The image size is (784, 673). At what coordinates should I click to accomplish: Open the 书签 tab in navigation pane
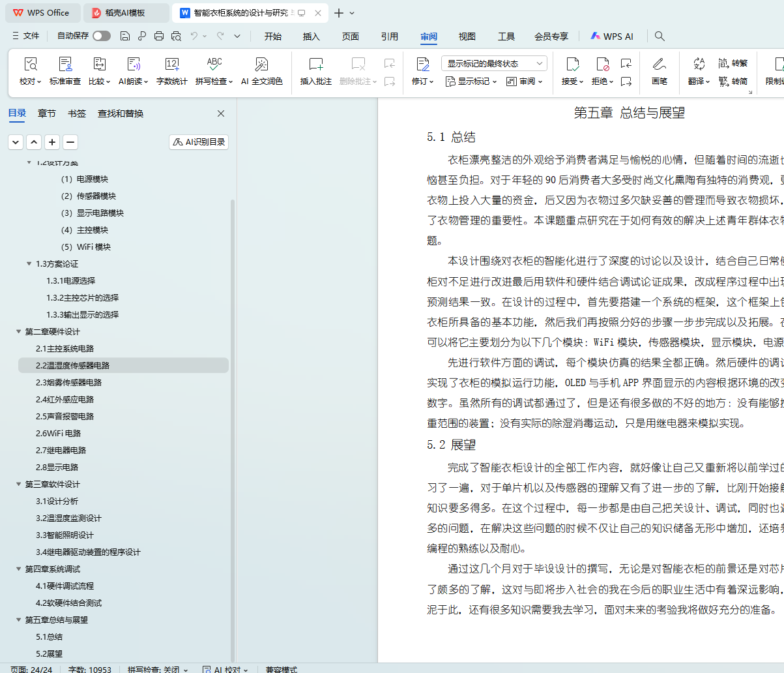(77, 113)
